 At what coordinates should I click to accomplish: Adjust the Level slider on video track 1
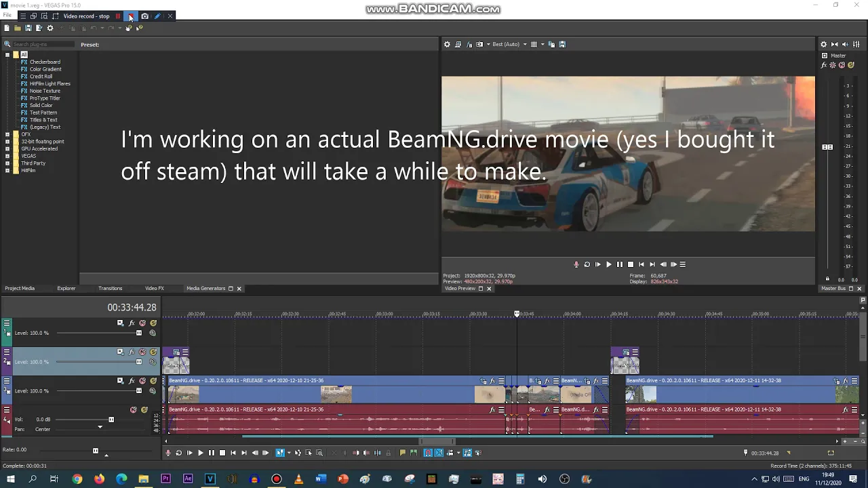pyautogui.click(x=139, y=333)
